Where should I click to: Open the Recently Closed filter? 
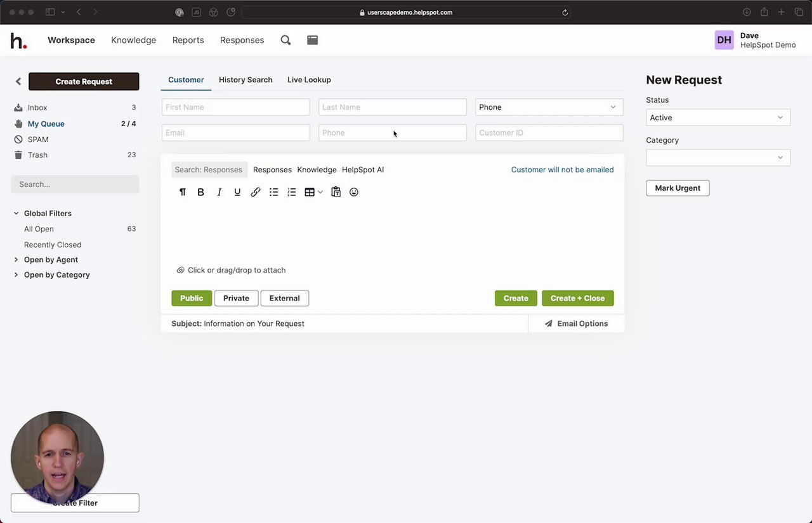click(53, 245)
